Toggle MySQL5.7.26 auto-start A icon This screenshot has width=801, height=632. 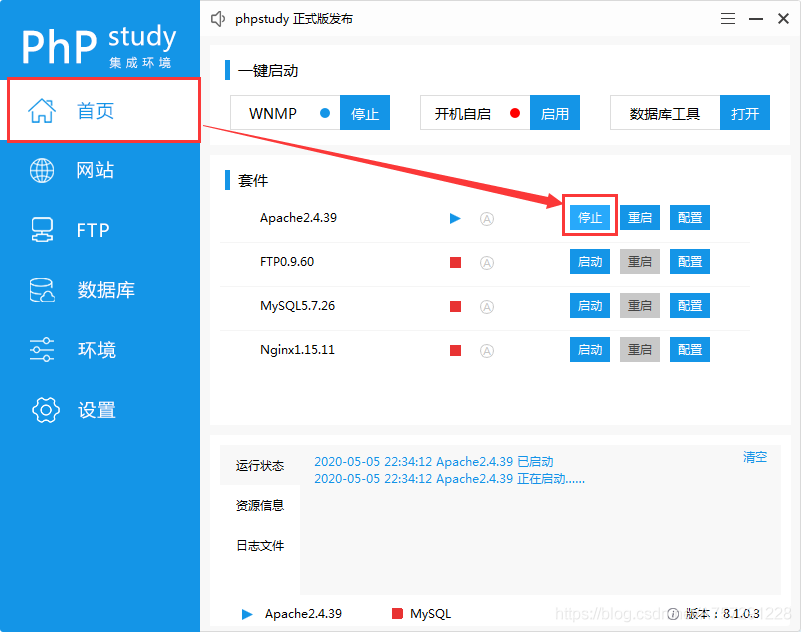[487, 307]
